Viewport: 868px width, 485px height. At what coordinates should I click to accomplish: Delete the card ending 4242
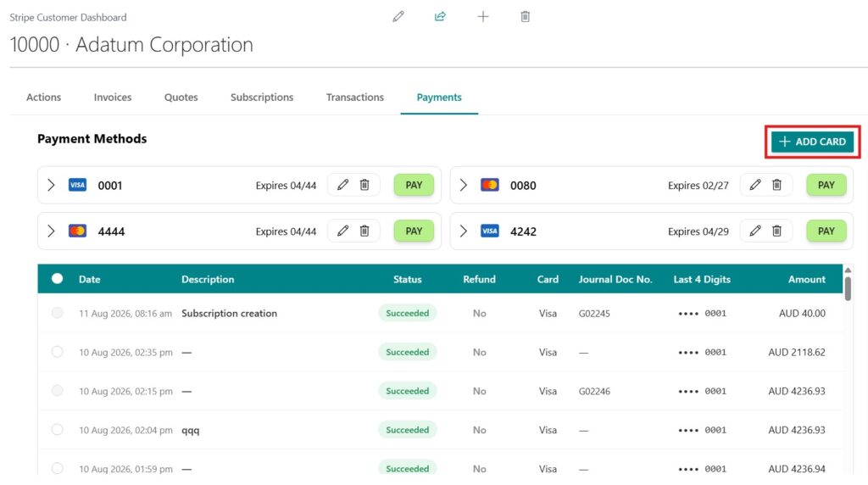point(776,231)
